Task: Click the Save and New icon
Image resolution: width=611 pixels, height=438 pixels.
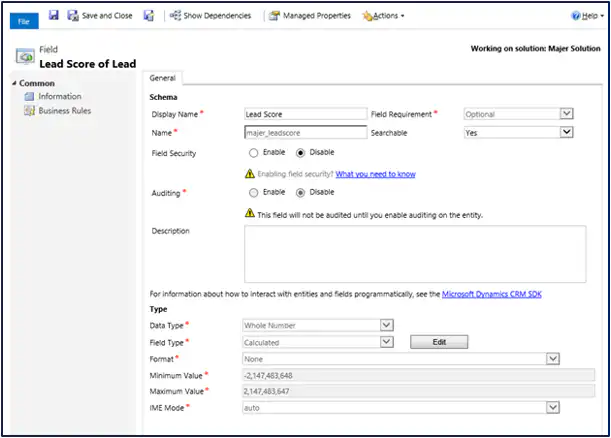Action: pos(149,16)
